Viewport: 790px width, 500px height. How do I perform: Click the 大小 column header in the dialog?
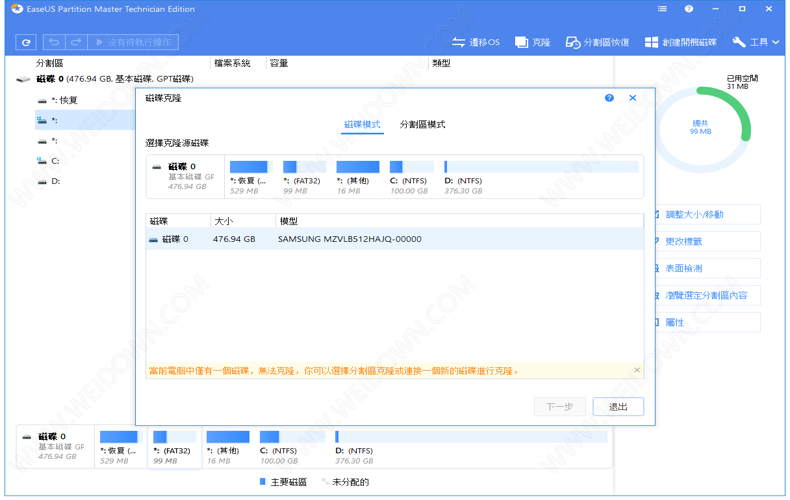243,221
